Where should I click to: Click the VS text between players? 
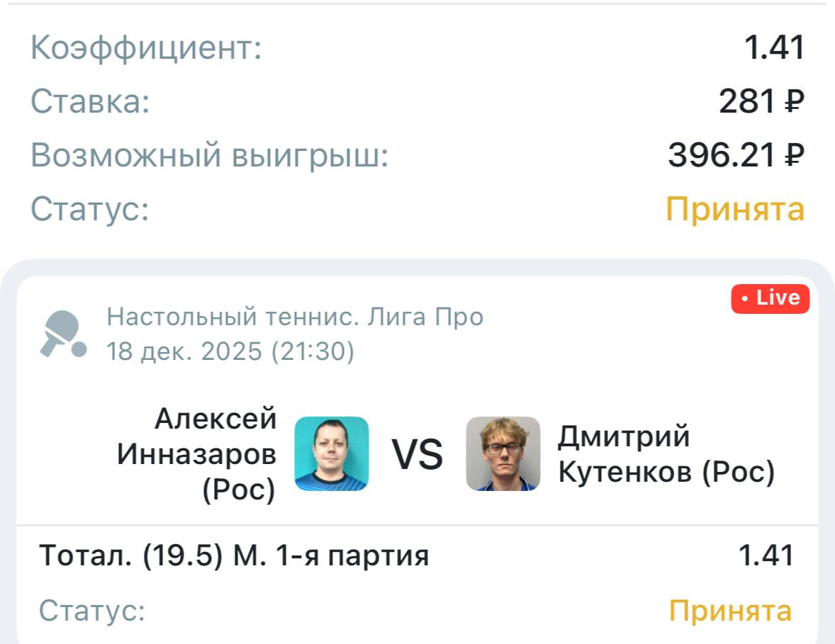click(x=417, y=454)
